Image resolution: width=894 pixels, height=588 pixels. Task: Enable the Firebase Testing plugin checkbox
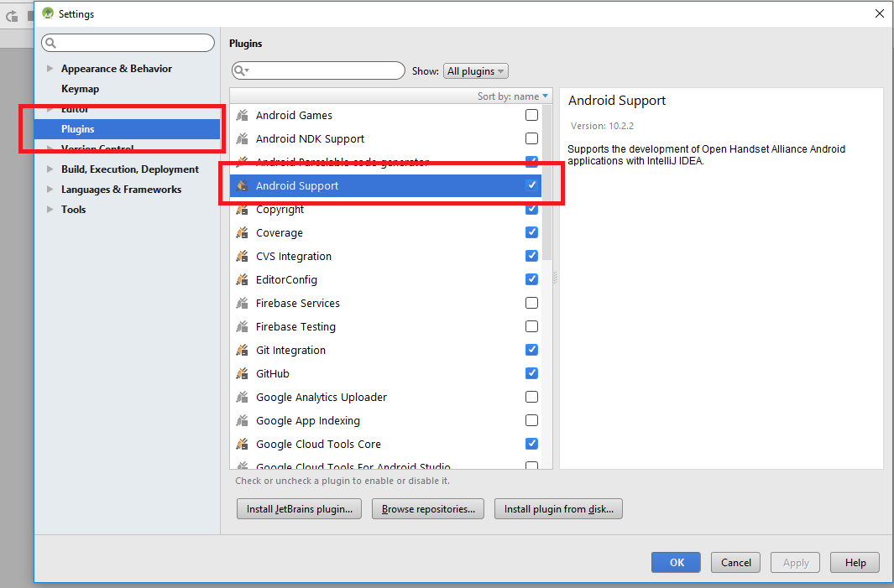tap(531, 327)
